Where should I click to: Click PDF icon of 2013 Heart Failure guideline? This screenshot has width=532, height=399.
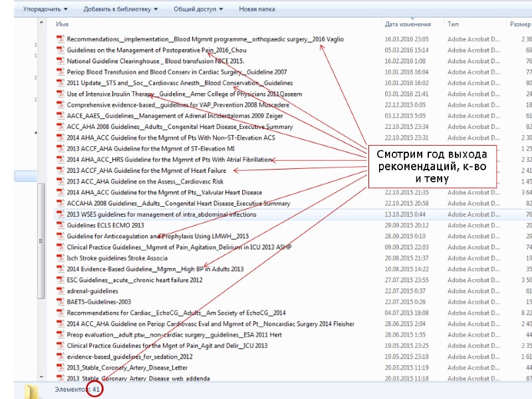[61, 170]
